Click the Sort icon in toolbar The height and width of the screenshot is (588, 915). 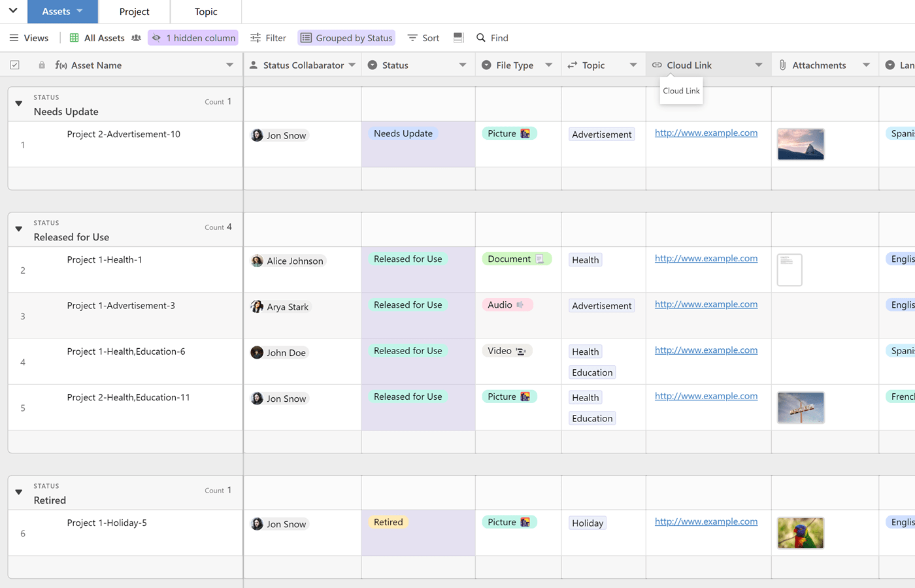(x=412, y=38)
